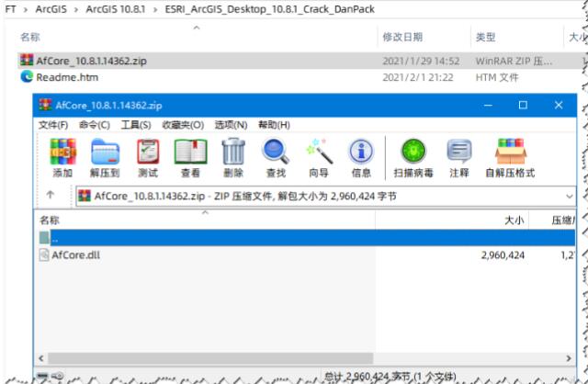The height and width of the screenshot is (384, 588).
Task: Click ArcGIS 10.8.1 breadcrumb segment
Action: click(x=116, y=9)
